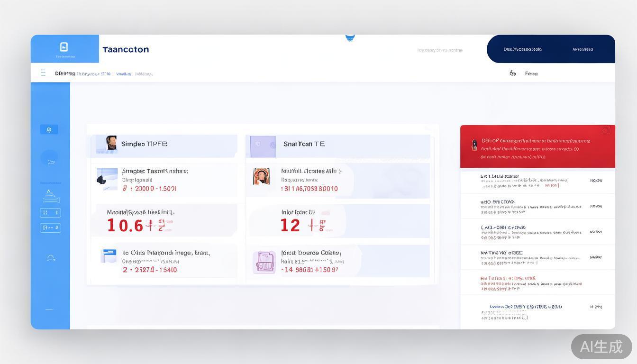Click the app logo in the blue header square
The height and width of the screenshot is (364, 637).
[64, 47]
